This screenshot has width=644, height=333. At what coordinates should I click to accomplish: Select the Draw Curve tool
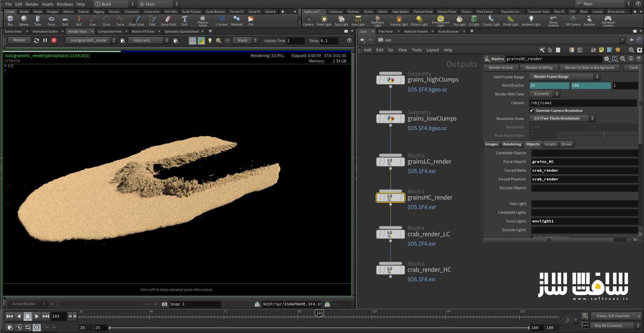[x=136, y=21]
